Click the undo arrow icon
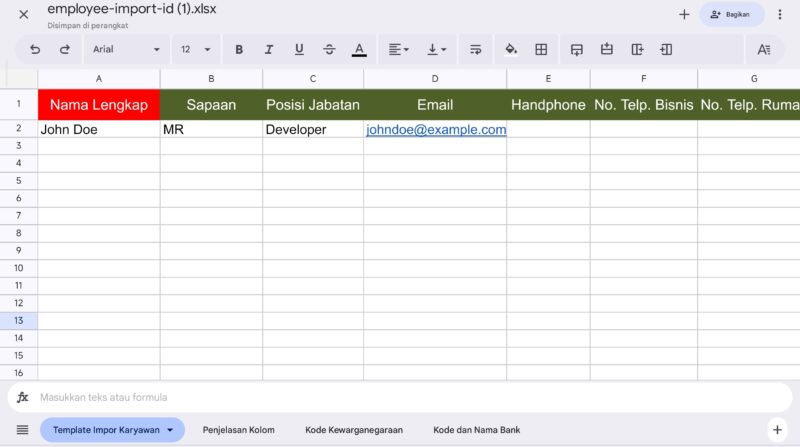 coord(36,49)
